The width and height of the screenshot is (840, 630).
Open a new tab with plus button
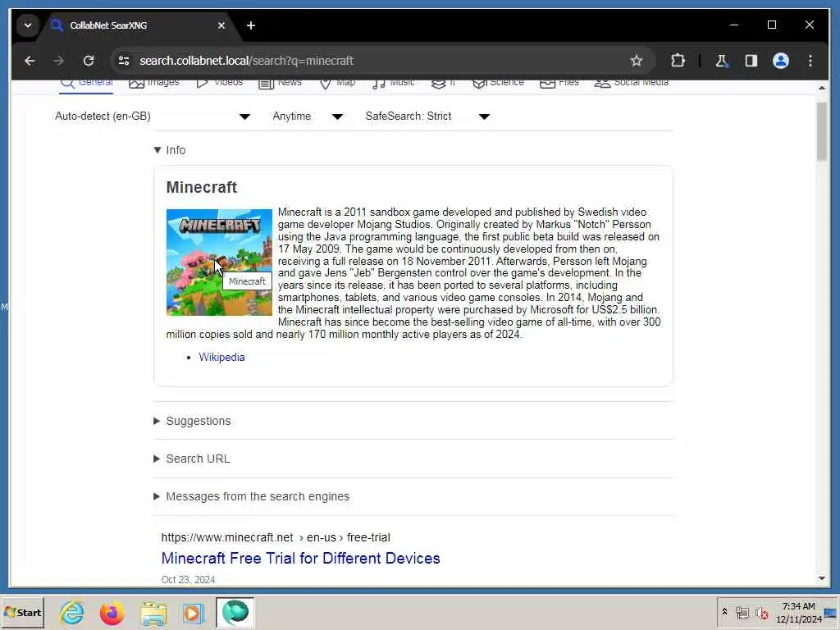(251, 25)
